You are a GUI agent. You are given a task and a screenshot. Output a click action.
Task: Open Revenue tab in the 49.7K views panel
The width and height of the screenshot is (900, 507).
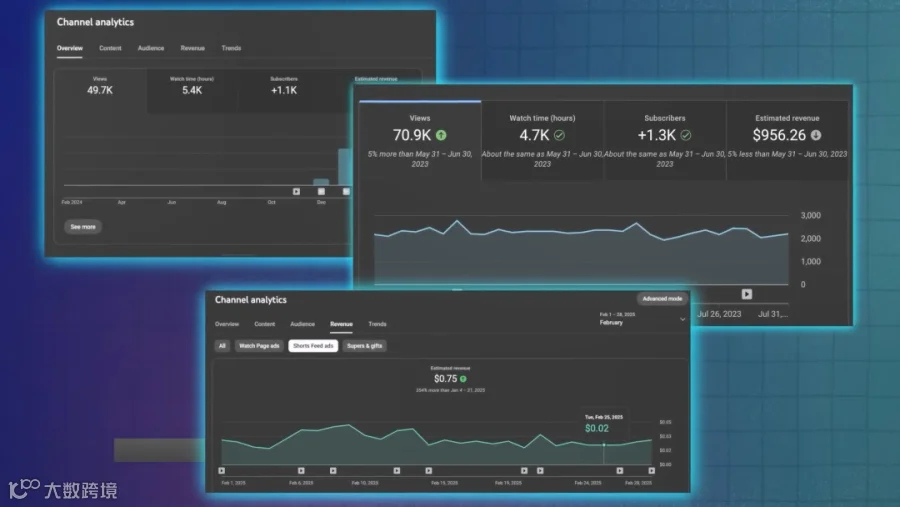(192, 48)
